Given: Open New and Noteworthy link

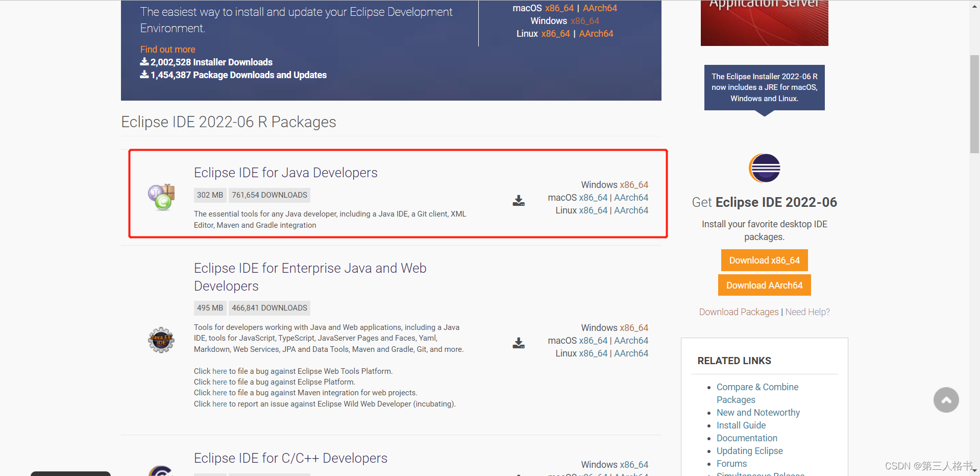Looking at the screenshot, I should (x=758, y=413).
